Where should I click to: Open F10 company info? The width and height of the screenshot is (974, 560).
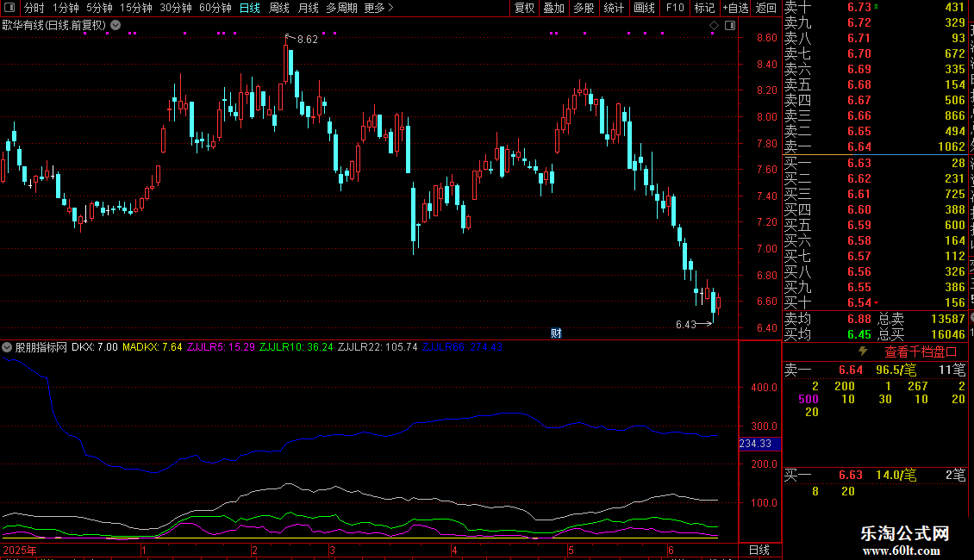675,8
